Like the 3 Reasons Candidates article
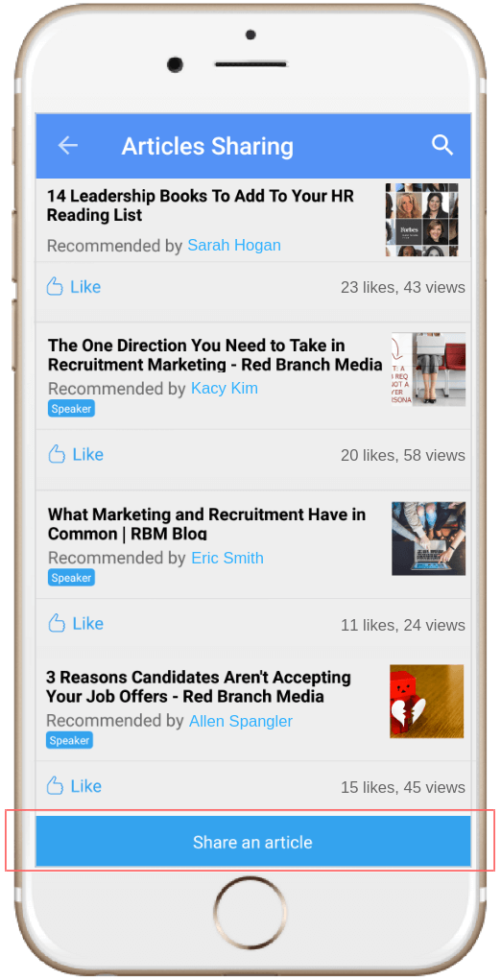The height and width of the screenshot is (980, 501). pos(74,785)
